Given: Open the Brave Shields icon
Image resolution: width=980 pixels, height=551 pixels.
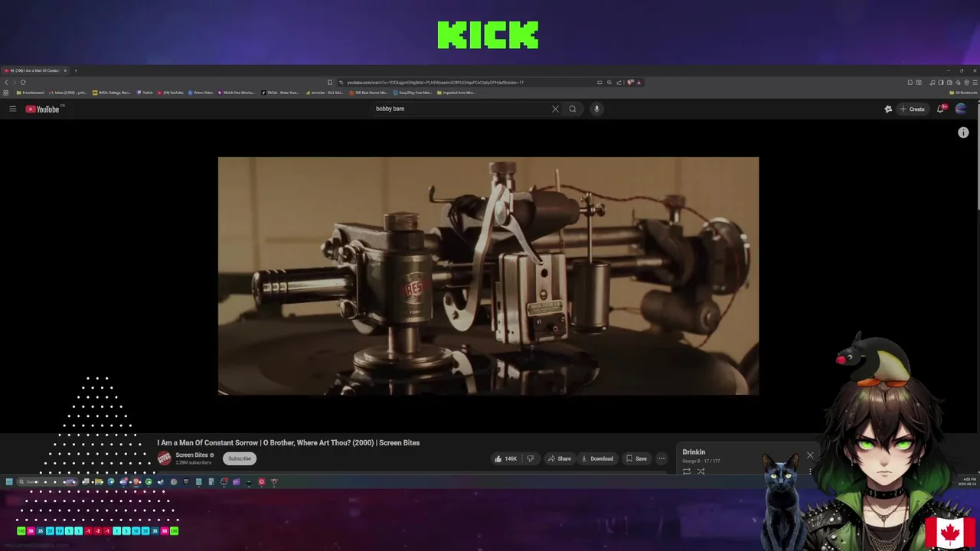Looking at the screenshot, I should coord(629,82).
